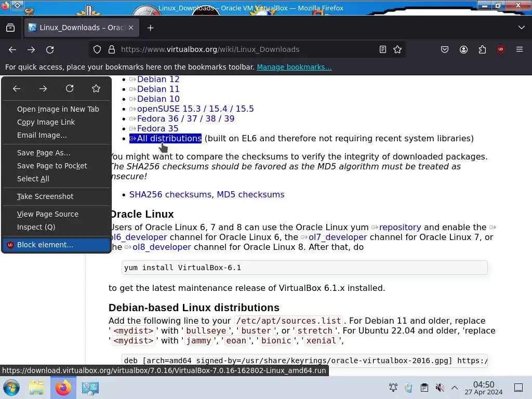Click the Debian-based Linux distributions heading
Image resolution: width=532 pixels, height=399 pixels.
(194, 308)
